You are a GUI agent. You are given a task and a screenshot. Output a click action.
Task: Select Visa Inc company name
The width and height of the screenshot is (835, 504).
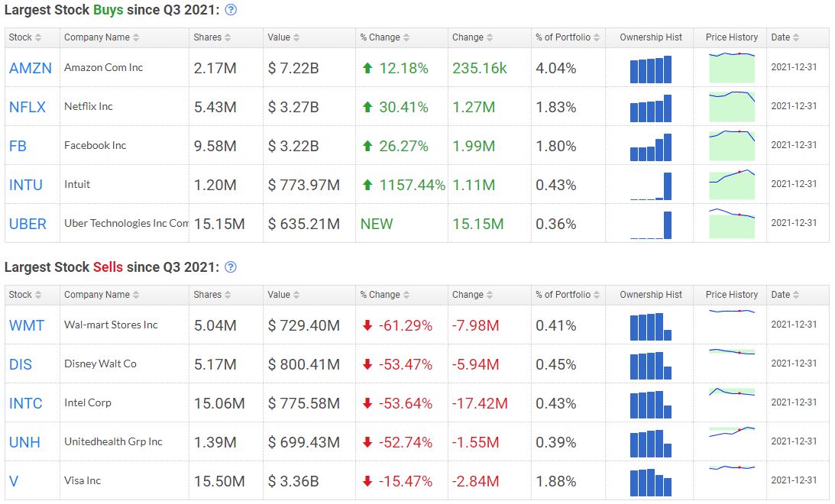pyautogui.click(x=83, y=480)
